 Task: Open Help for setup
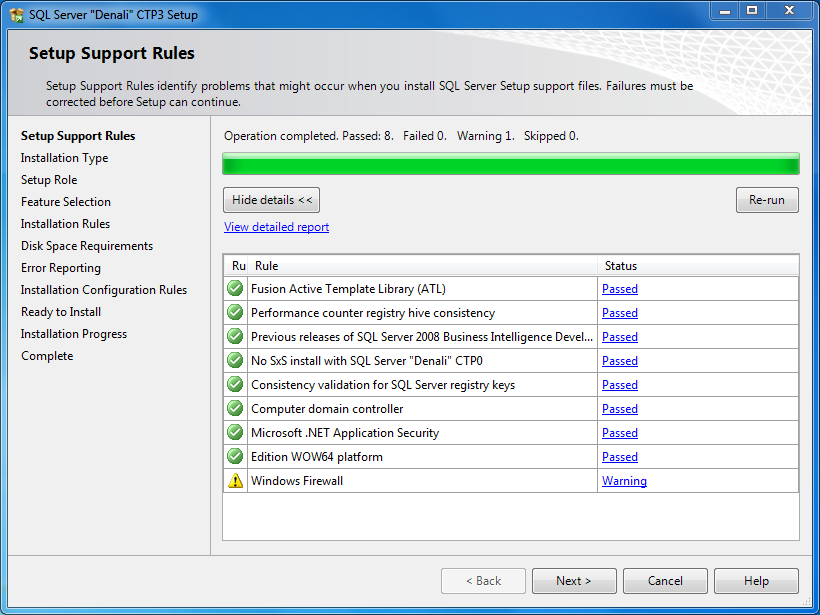pyautogui.click(x=756, y=581)
